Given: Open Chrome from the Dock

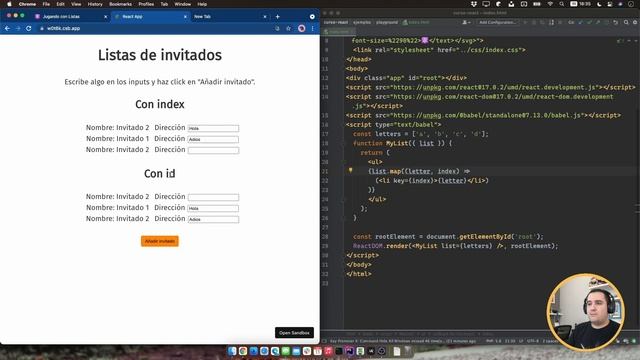Looking at the screenshot, I should pos(243,351).
